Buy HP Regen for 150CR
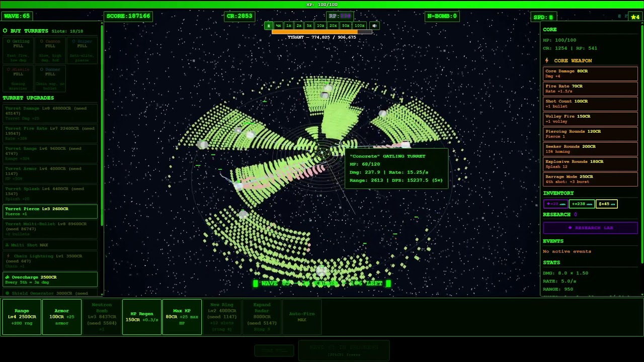Image resolution: width=644 pixels, height=362 pixels. 142,317
